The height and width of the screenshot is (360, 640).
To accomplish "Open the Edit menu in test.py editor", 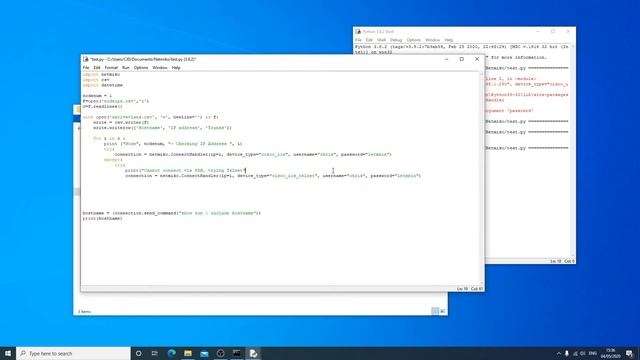I will point(97,68).
